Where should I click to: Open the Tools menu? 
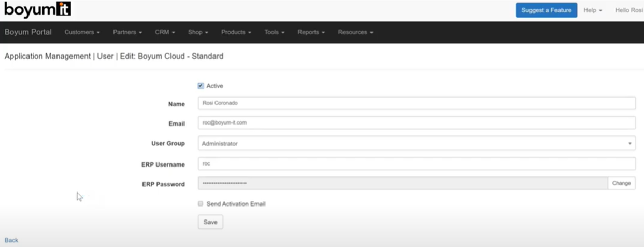275,32
